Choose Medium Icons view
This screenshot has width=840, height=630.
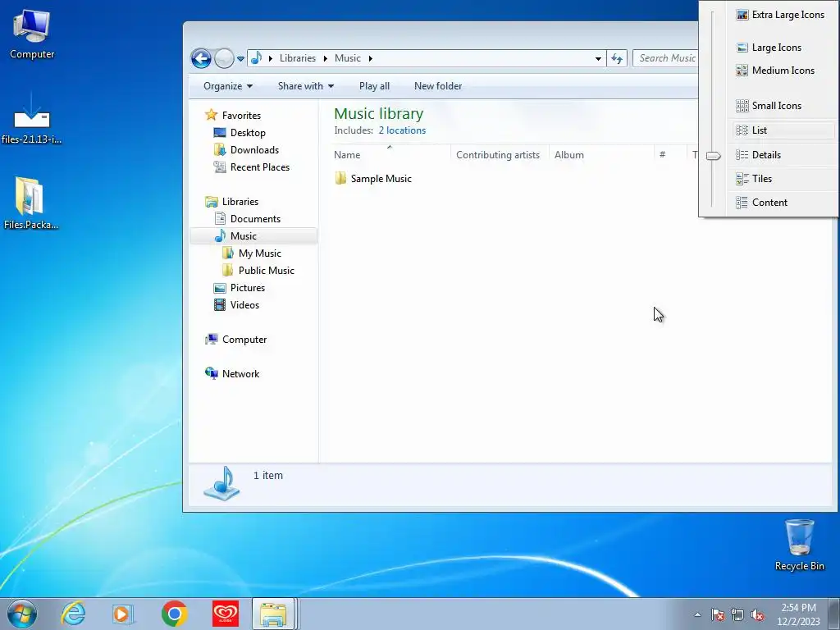click(782, 71)
